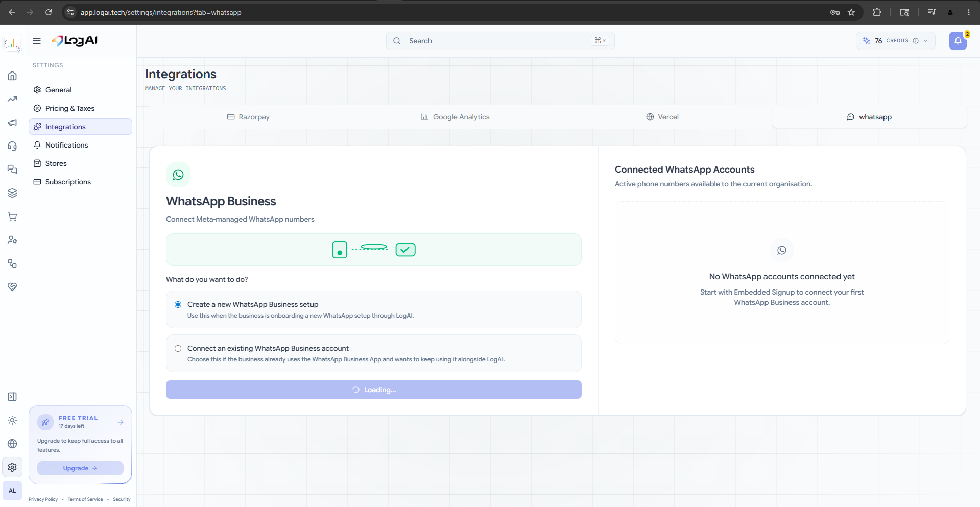Toggle the hamburger menu icon

coord(37,41)
